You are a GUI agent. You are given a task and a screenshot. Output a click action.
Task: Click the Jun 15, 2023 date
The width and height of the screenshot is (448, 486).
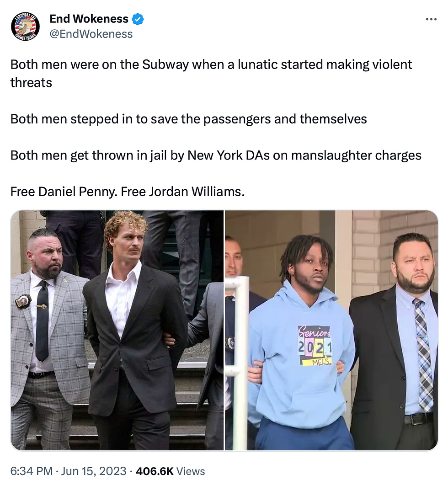click(x=94, y=471)
